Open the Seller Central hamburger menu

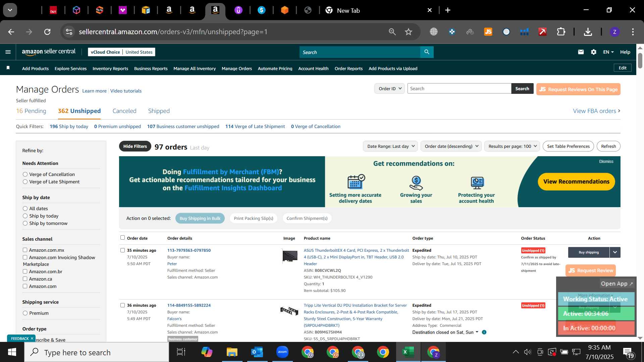(8, 52)
